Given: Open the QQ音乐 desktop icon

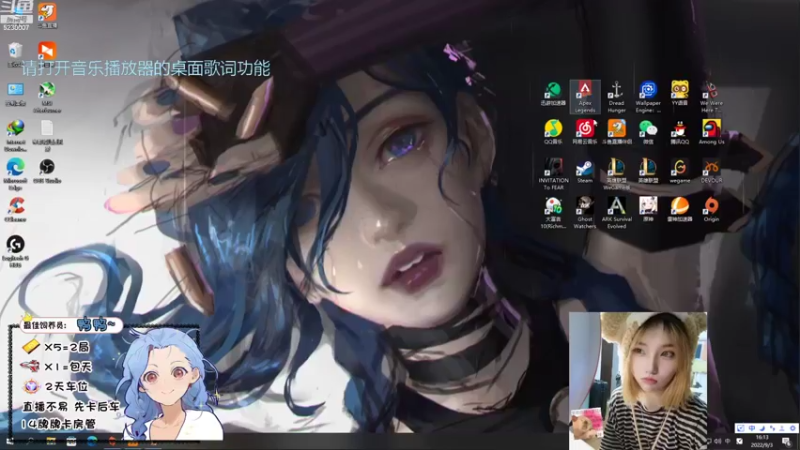Looking at the screenshot, I should point(553,132).
